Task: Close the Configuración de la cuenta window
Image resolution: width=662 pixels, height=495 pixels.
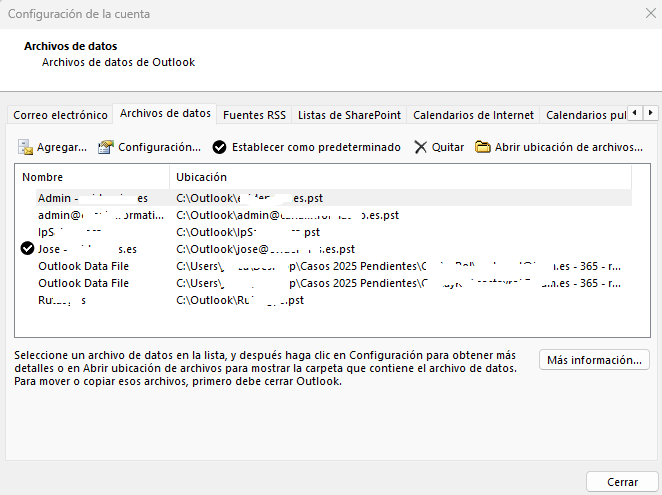Action: click(x=651, y=13)
